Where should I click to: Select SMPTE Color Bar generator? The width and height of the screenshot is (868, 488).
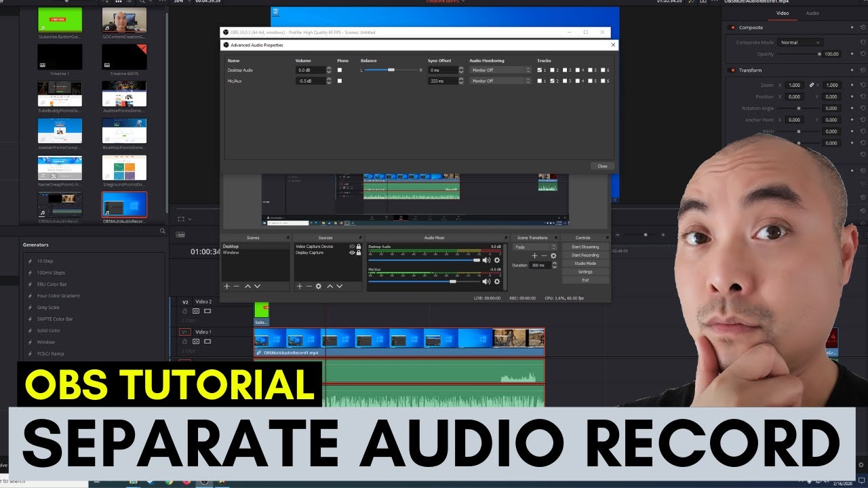click(55, 319)
